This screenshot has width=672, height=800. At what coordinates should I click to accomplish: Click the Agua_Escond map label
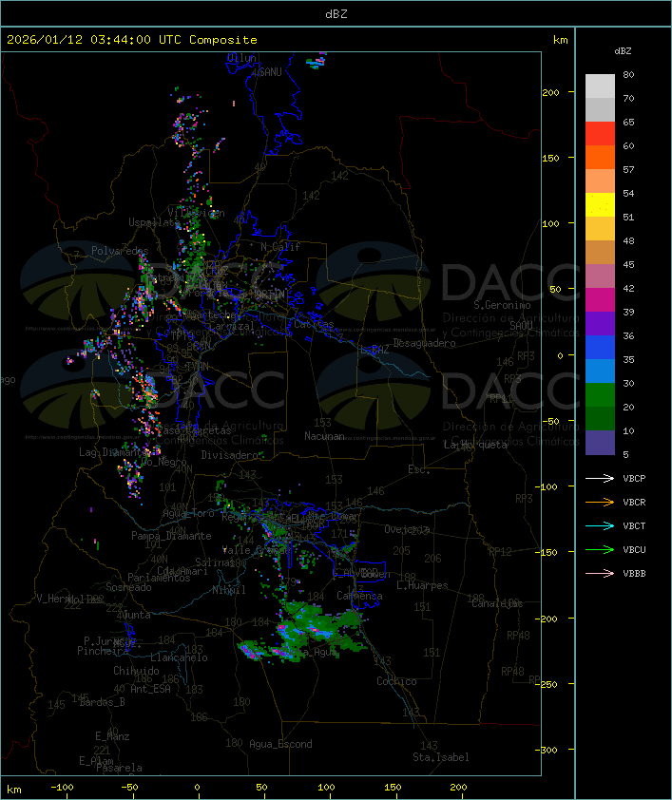click(x=280, y=744)
